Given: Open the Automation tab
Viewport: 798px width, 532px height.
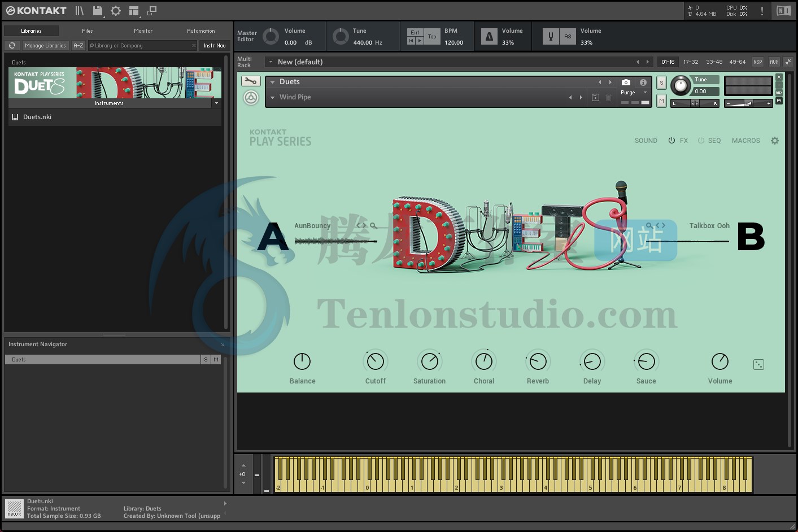Looking at the screenshot, I should [x=201, y=31].
